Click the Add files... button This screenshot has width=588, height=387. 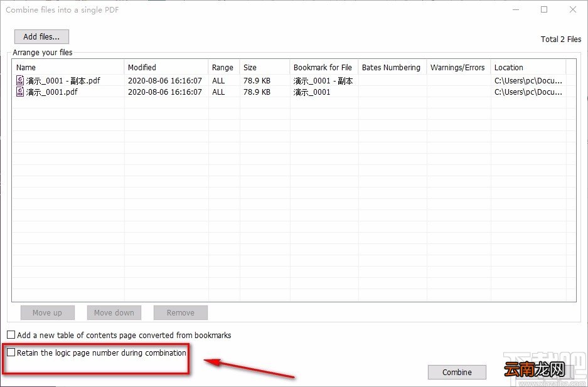[x=41, y=37]
